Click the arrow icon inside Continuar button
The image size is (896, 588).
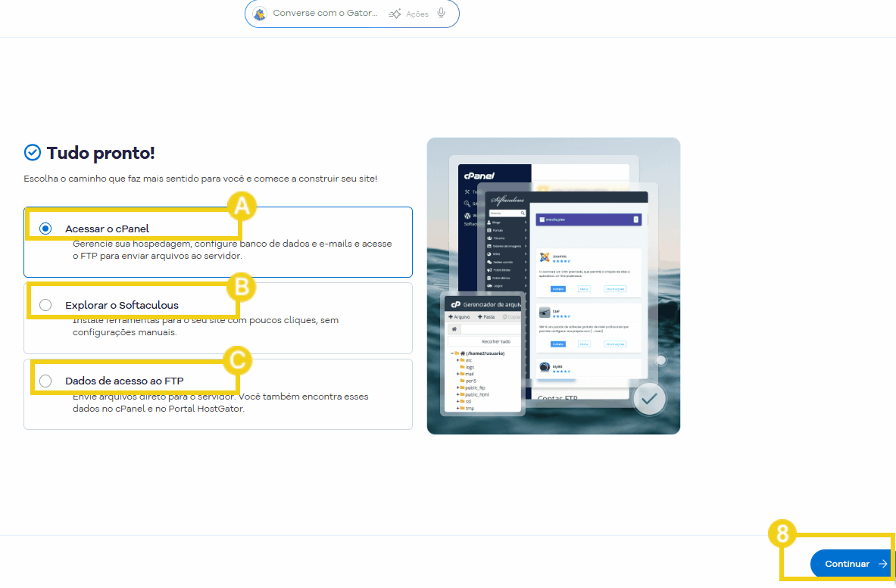pos(882,564)
